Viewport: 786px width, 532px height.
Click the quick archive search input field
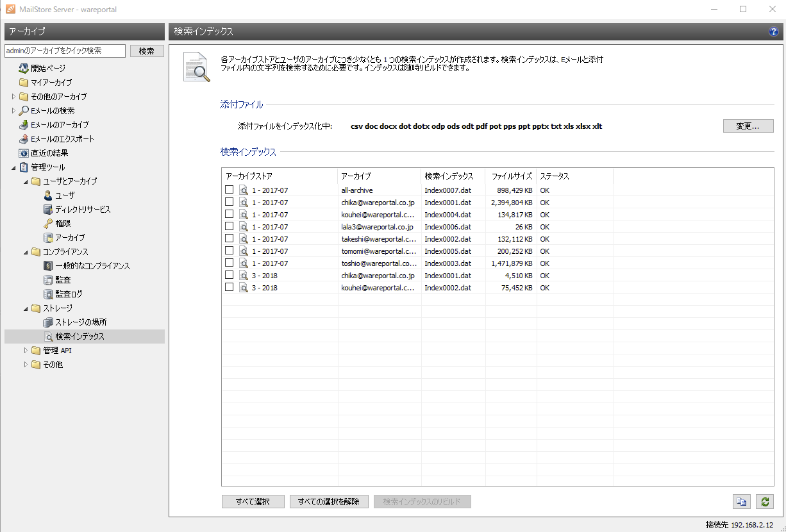tap(65, 51)
